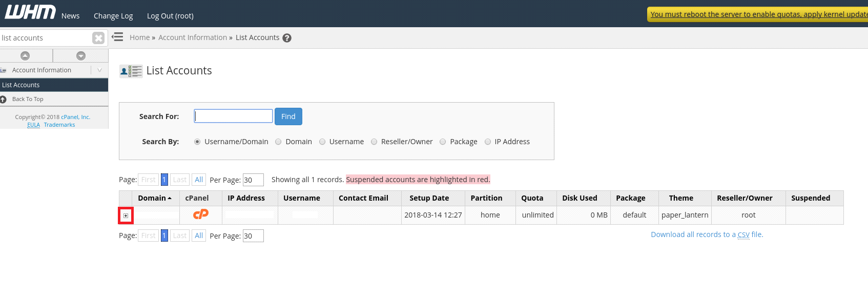Open the EULA link
Viewport: 868px width, 294px height.
pyautogui.click(x=33, y=125)
